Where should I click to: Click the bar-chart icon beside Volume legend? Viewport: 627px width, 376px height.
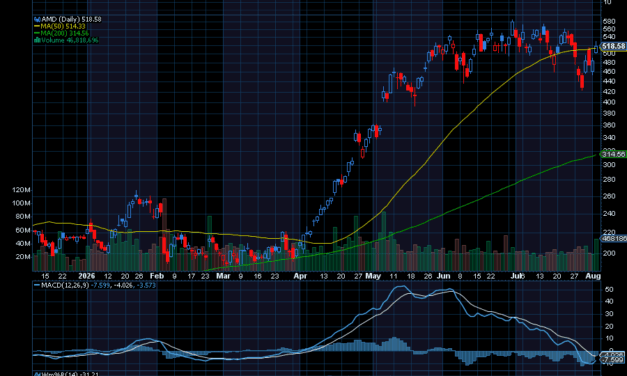37,40
